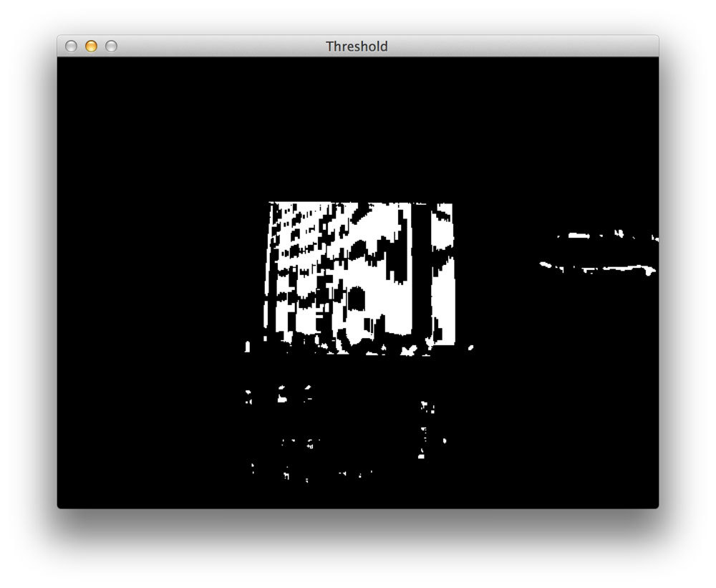
Task: Click small white blob left of rectangle's bottom
Action: [x=248, y=347]
